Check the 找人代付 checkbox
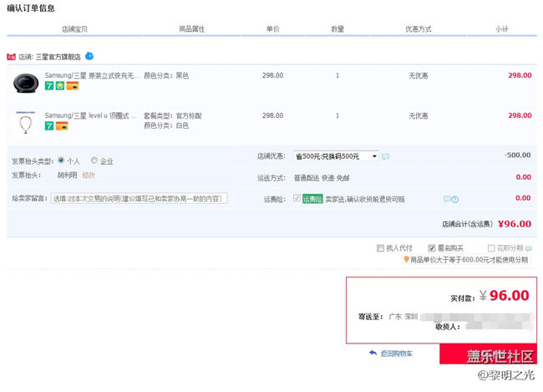The width and height of the screenshot is (543, 392). pos(380,248)
